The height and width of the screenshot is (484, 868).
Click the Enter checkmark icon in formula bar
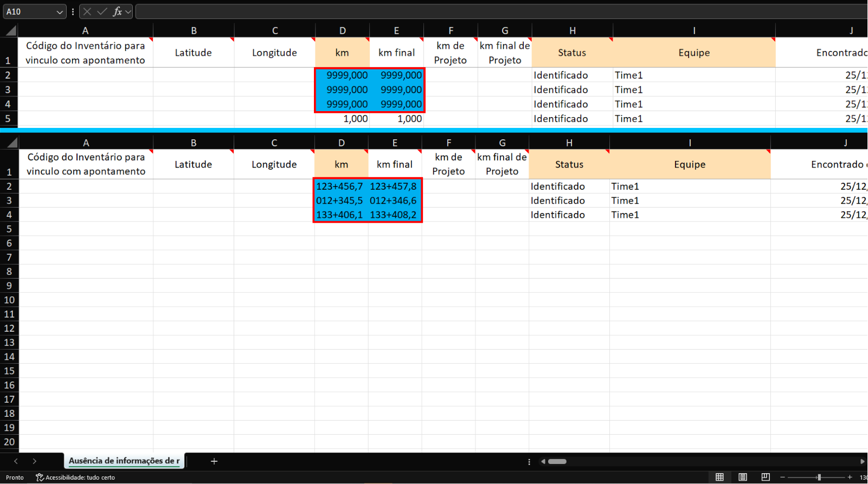pos(102,11)
